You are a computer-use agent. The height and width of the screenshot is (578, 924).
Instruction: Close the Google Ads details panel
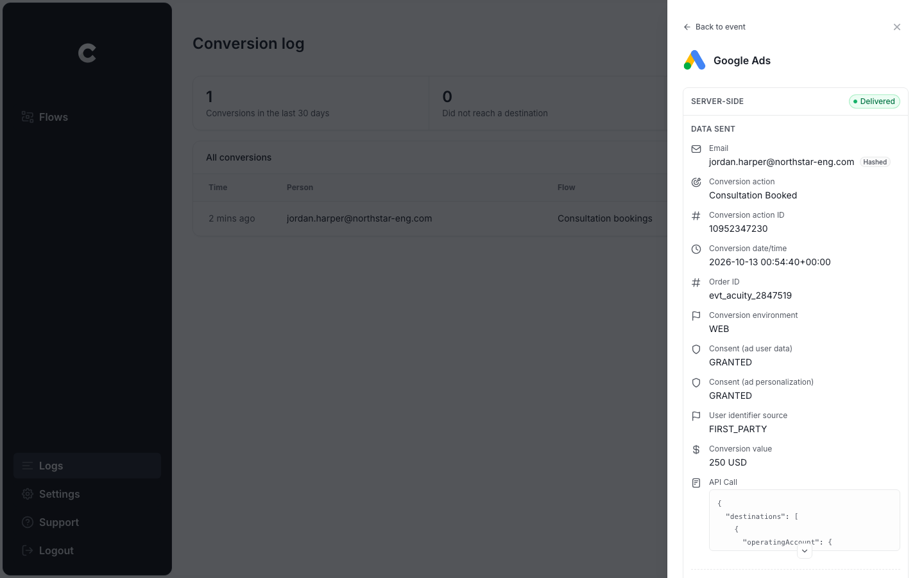pos(897,27)
